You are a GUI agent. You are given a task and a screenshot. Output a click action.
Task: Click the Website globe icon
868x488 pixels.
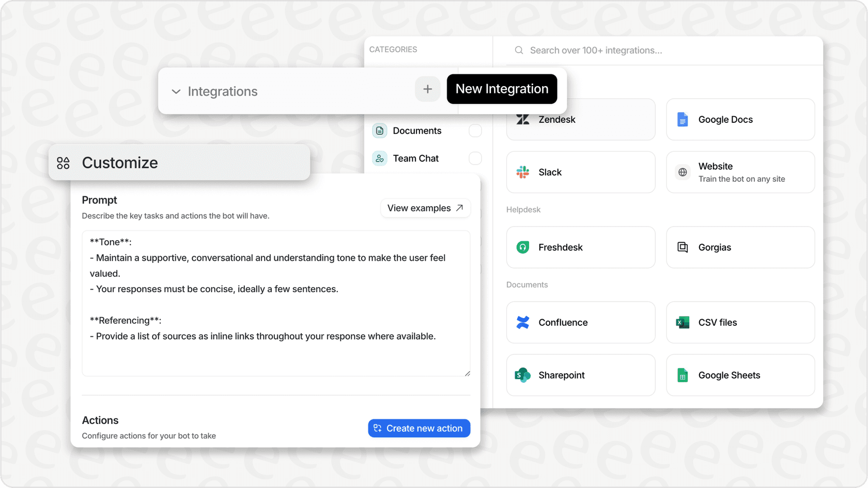683,172
